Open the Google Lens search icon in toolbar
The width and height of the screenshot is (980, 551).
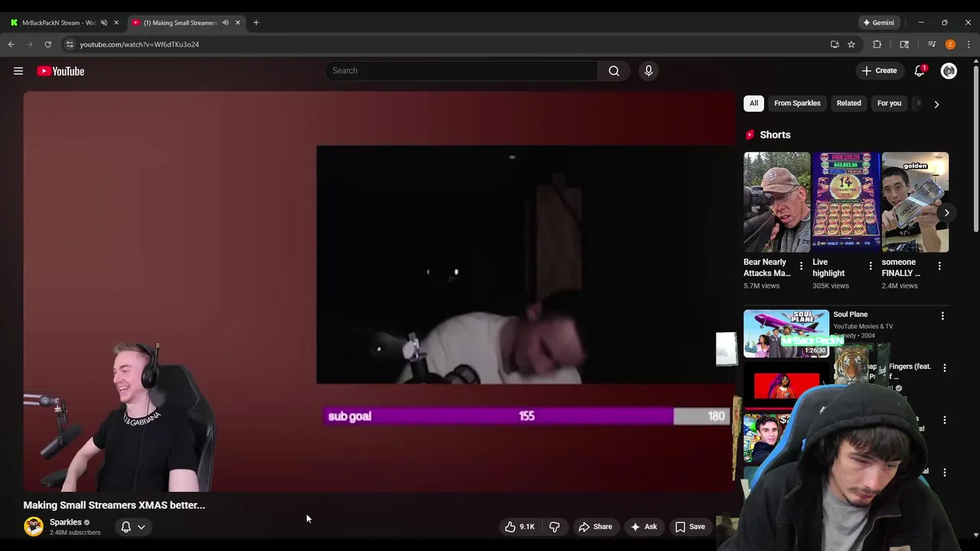pyautogui.click(x=904, y=44)
